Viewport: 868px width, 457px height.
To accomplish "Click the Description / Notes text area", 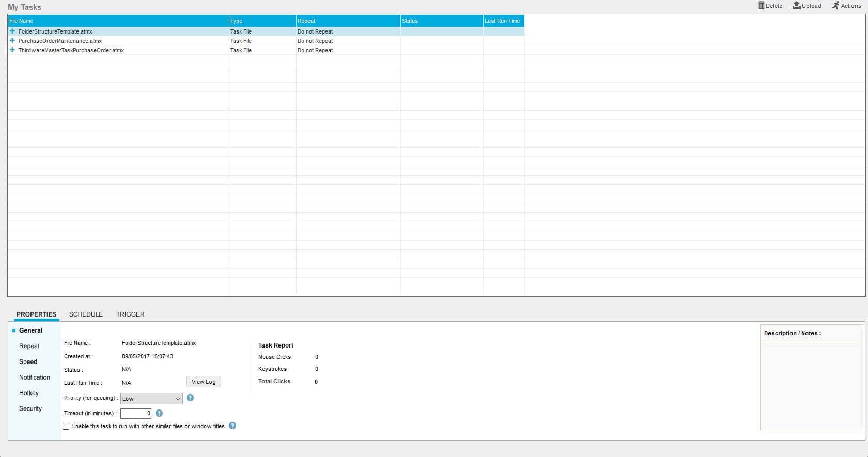I will (x=811, y=386).
